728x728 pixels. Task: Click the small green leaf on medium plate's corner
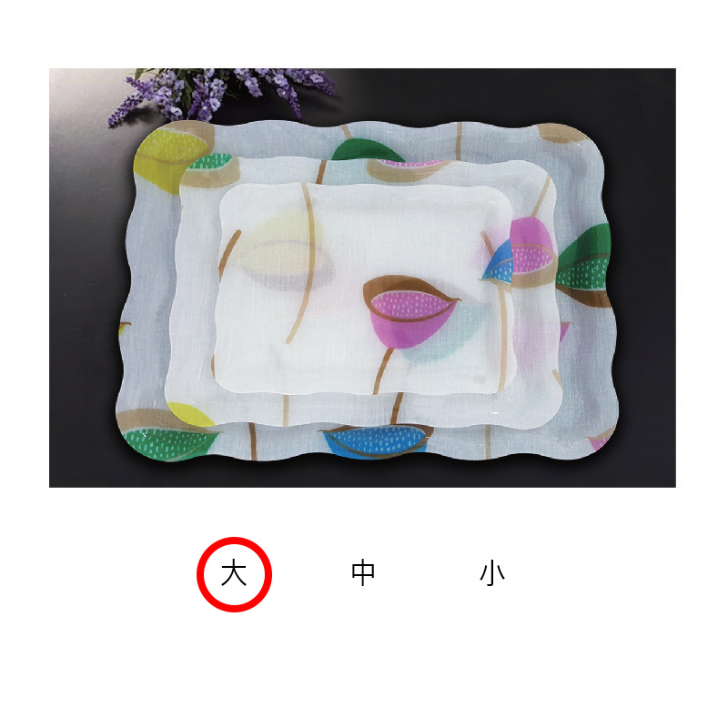pos(211,162)
